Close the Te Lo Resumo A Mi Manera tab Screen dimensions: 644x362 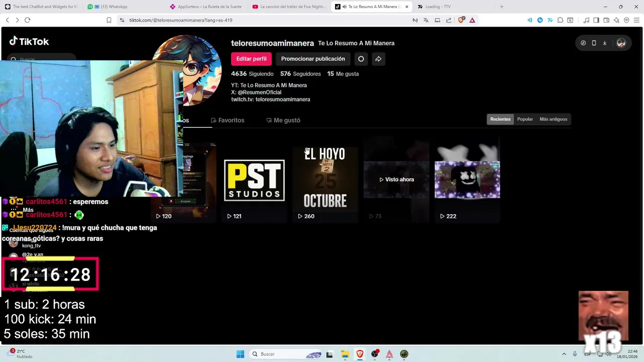click(x=407, y=7)
